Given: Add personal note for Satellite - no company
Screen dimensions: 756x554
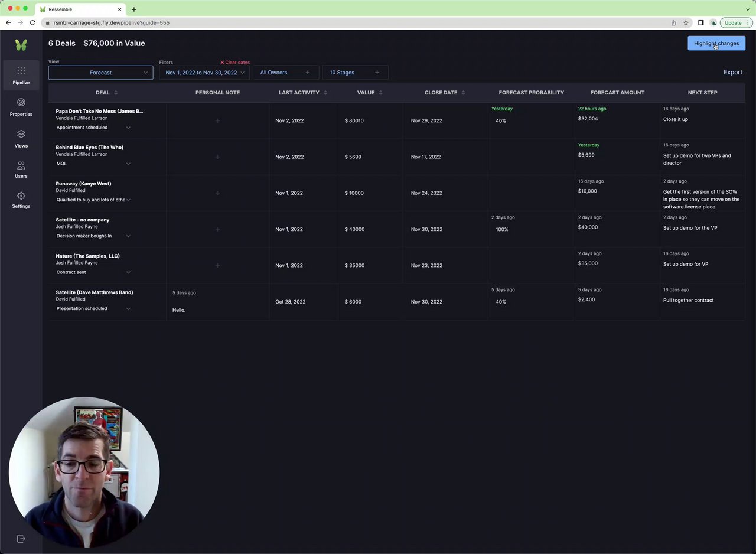Looking at the screenshot, I should point(217,229).
